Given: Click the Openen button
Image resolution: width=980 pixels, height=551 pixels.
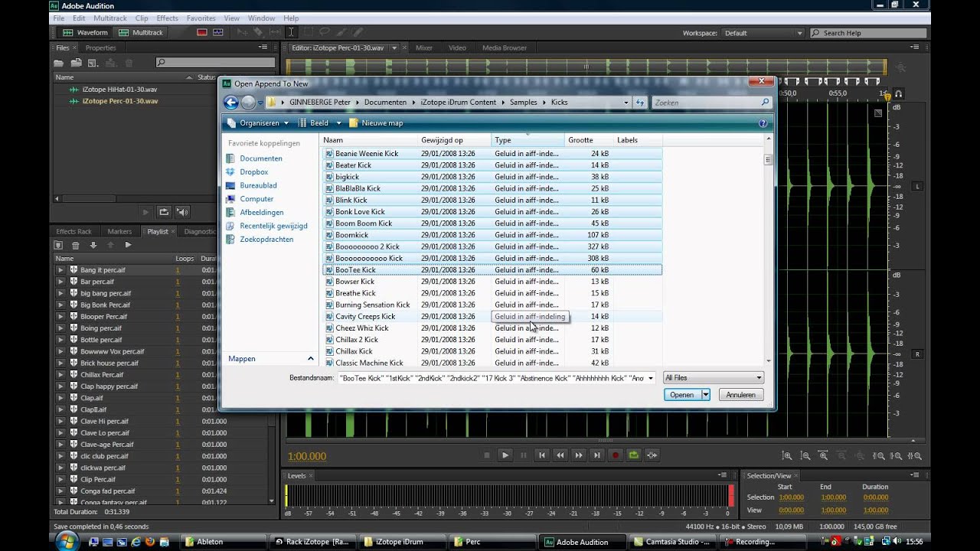Looking at the screenshot, I should (x=681, y=395).
